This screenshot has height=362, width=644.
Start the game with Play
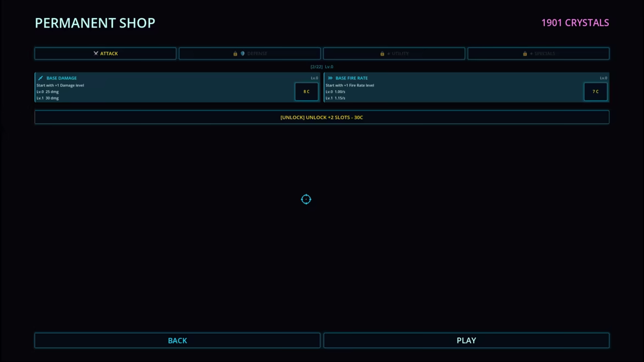[467, 340]
